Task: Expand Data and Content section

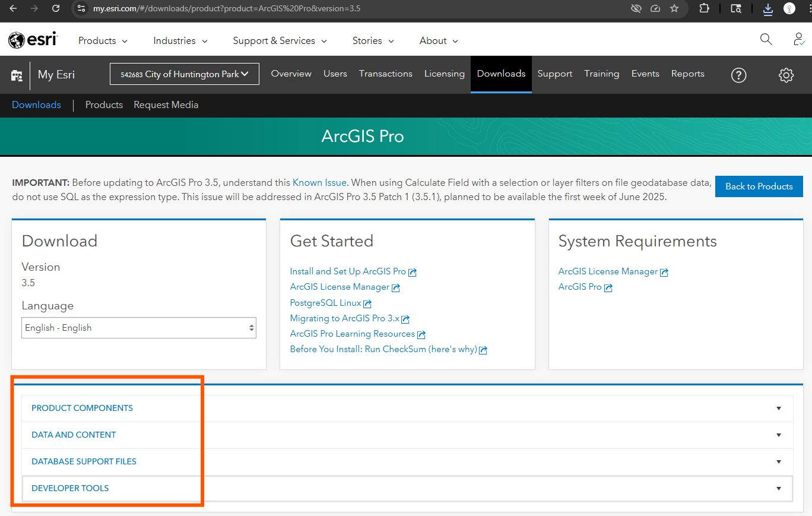Action: point(407,435)
